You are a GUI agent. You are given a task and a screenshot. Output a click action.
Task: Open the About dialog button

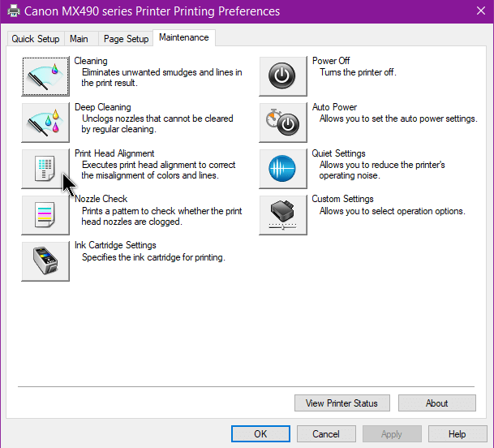coord(437,403)
